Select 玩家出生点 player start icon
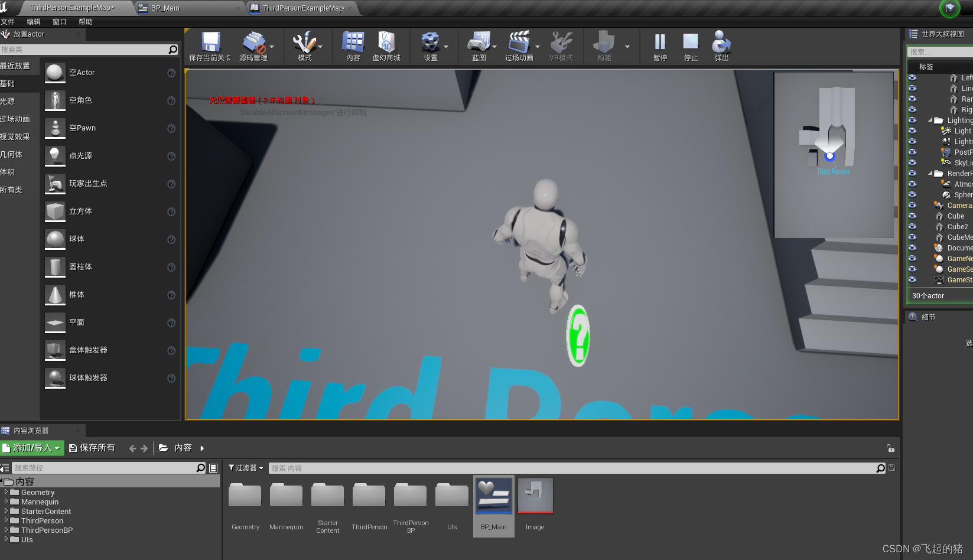The width and height of the screenshot is (973, 560). point(55,184)
